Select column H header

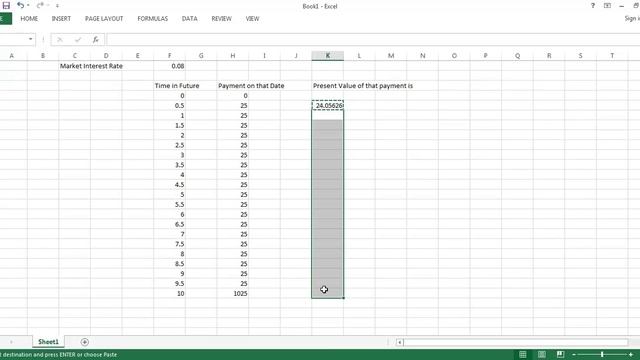tap(233, 56)
